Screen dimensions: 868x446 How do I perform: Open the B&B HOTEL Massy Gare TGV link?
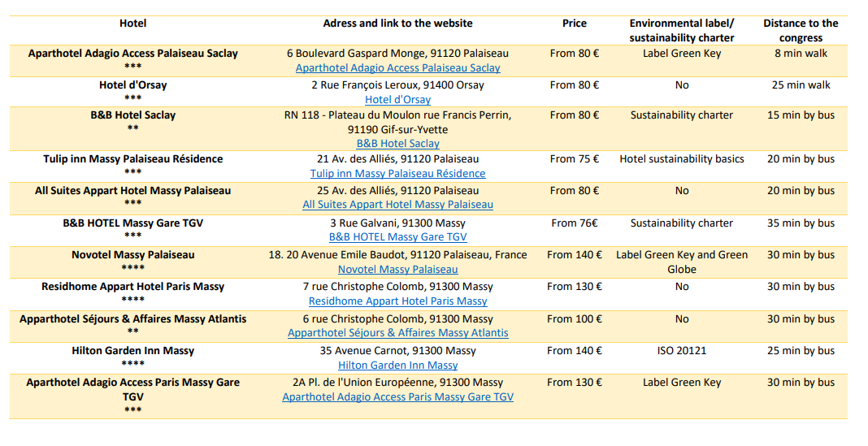(x=397, y=237)
